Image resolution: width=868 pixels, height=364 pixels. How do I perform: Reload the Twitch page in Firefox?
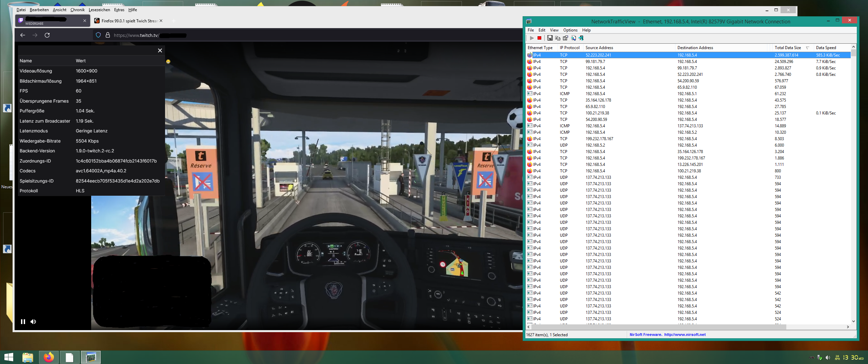tap(47, 35)
